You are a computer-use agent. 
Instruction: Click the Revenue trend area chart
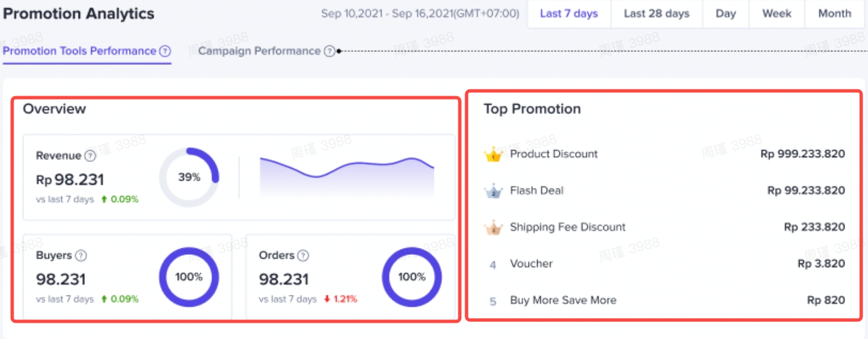(347, 178)
